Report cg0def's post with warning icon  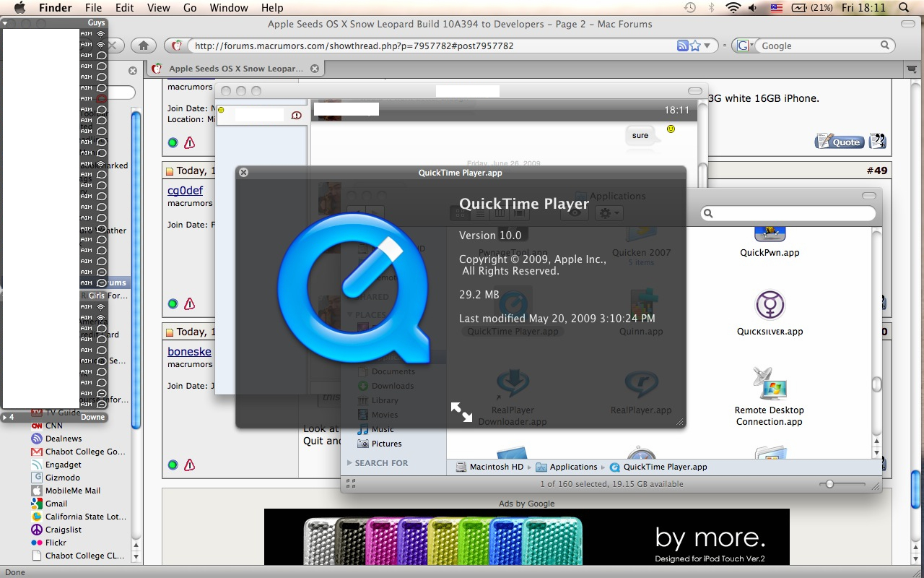pos(190,304)
